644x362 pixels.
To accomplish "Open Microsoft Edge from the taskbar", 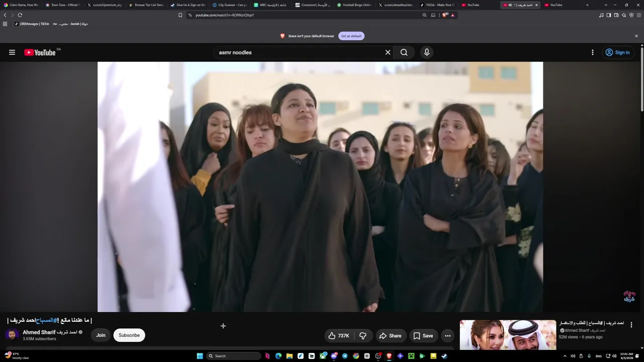I will (278, 356).
